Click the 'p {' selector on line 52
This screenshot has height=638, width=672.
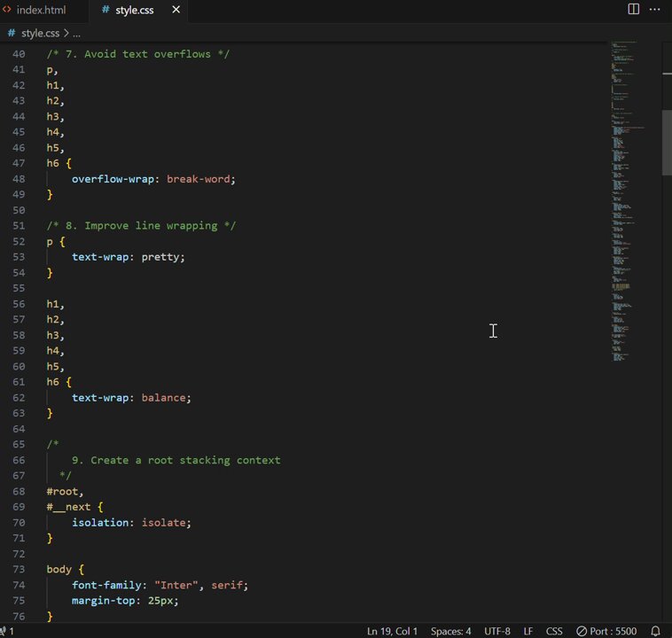coord(56,241)
